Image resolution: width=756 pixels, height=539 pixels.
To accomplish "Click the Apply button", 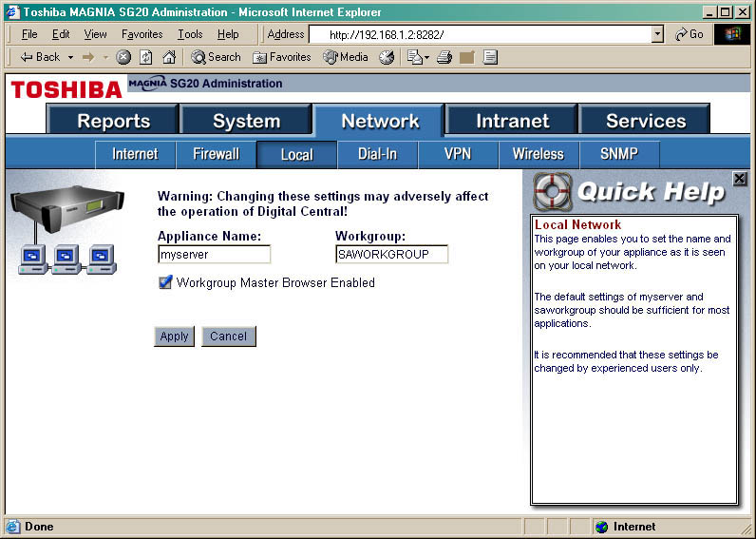I will (x=174, y=337).
